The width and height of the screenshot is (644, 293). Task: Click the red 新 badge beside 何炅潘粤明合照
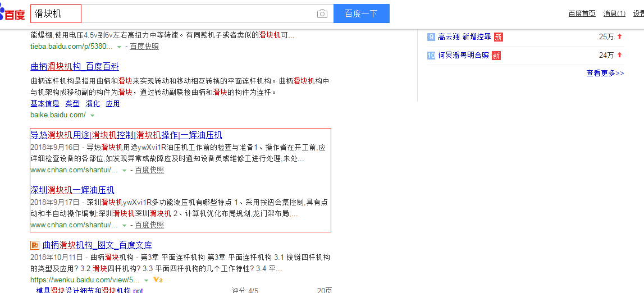(x=496, y=56)
